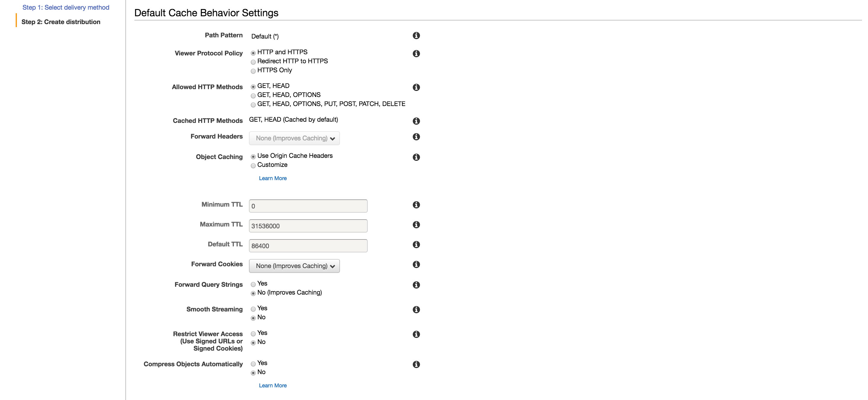Select No for Compress Objects Automatically
Image resolution: width=868 pixels, height=400 pixels.
coord(253,373)
